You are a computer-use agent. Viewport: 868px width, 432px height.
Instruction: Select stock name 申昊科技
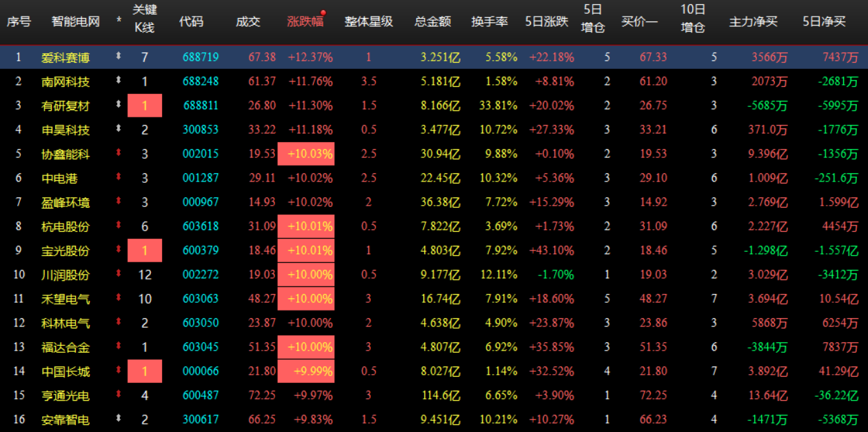(x=65, y=130)
